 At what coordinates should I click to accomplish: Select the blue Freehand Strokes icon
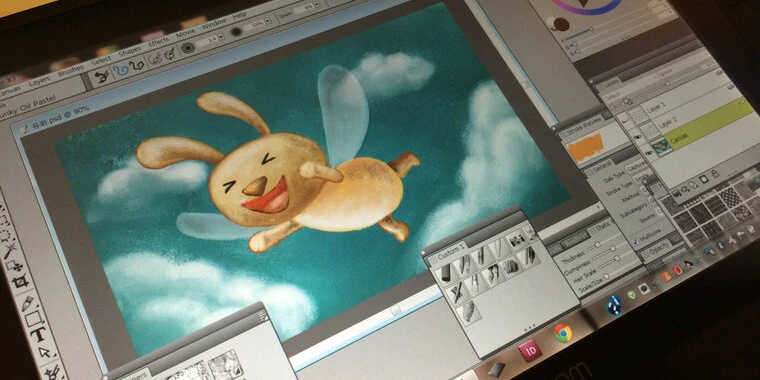pos(120,70)
